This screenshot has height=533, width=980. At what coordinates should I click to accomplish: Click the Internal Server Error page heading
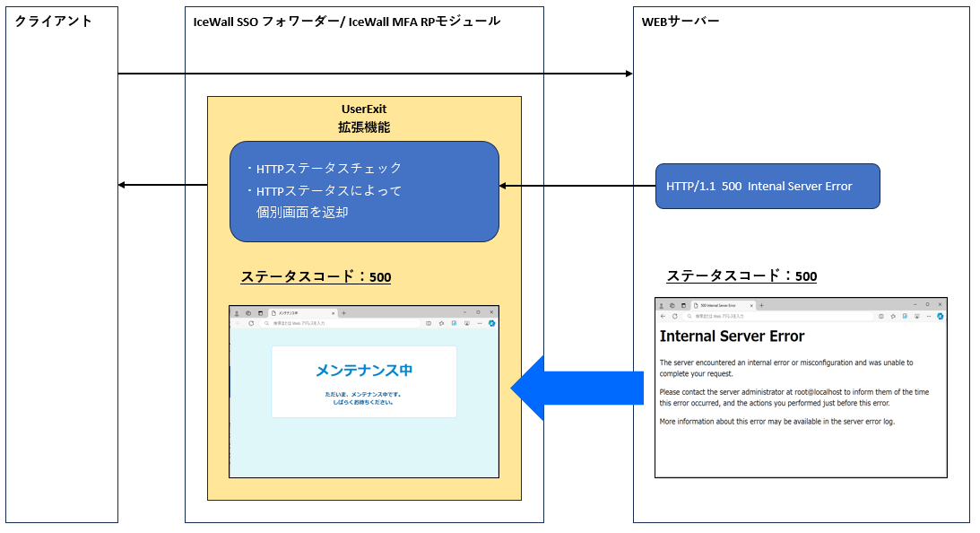(732, 336)
